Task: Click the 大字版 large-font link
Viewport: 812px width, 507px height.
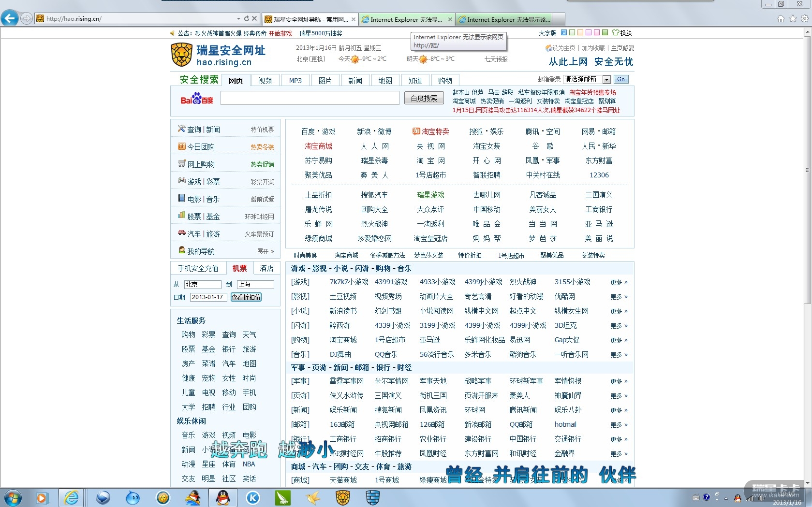Action: pos(547,33)
